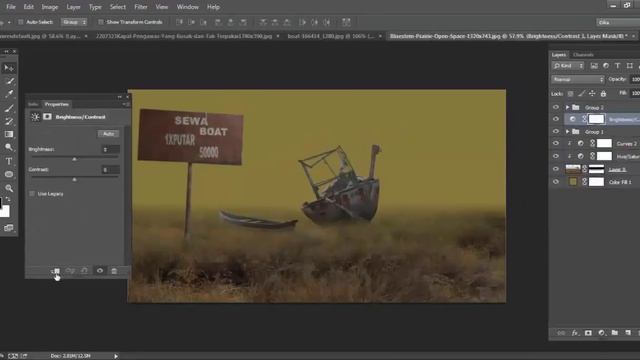Select the Type tool in the toolbox
This screenshot has width=640, height=360.
pyautogui.click(x=9, y=161)
